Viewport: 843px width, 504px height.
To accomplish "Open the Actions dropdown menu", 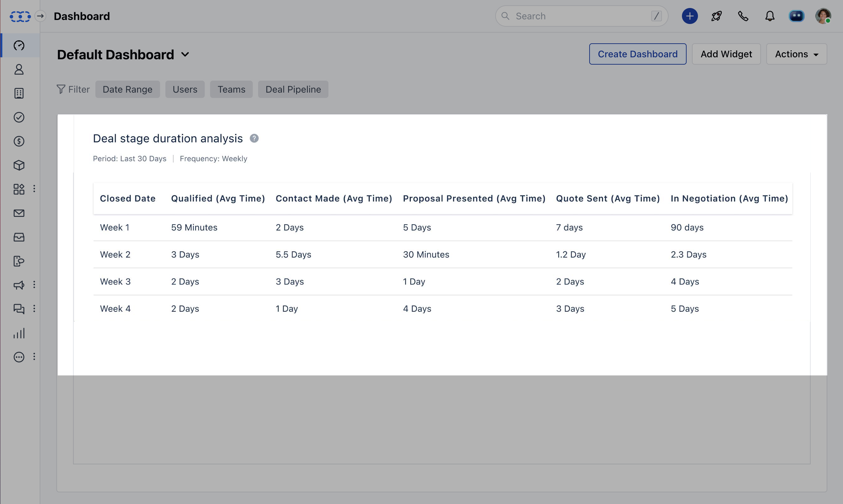I will (796, 54).
